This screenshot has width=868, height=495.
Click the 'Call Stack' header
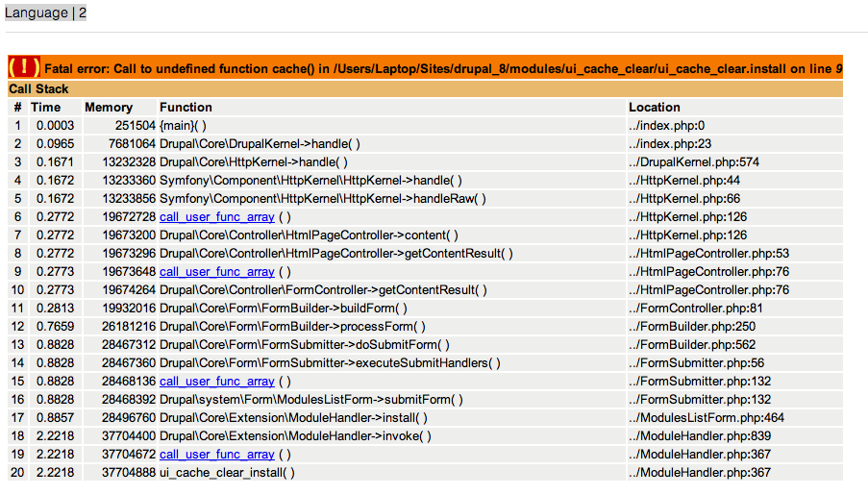(x=38, y=89)
